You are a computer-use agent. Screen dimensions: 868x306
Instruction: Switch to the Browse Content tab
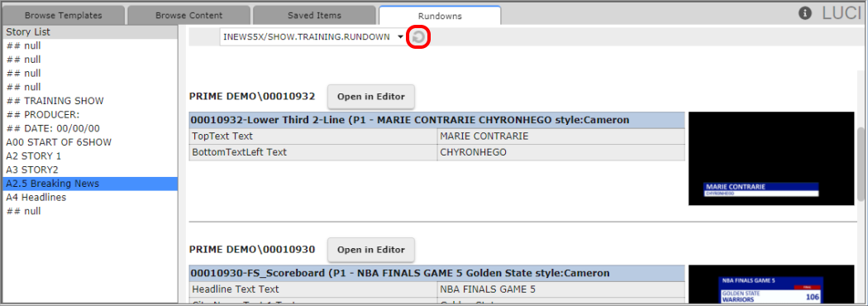[x=188, y=16]
